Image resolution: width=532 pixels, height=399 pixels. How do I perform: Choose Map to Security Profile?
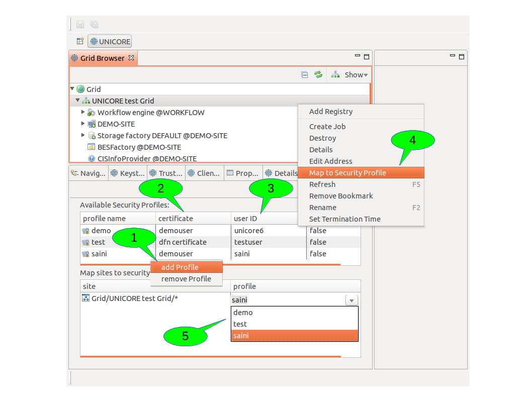(361, 172)
